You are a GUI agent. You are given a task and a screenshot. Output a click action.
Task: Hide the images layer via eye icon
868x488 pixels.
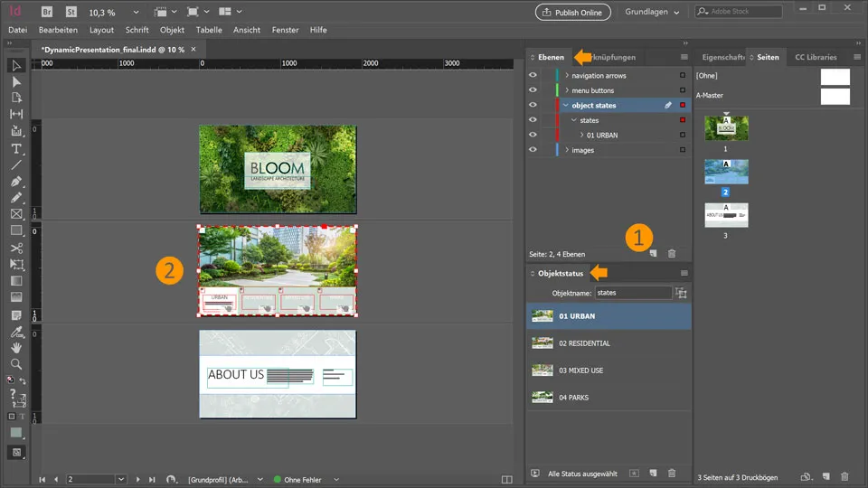click(x=533, y=150)
